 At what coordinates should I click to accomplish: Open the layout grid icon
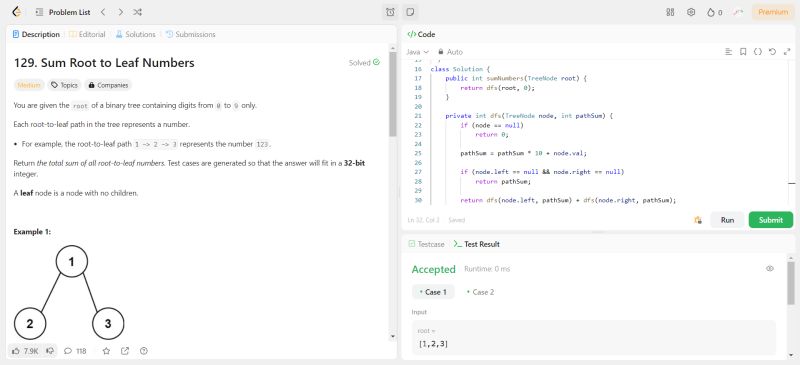click(670, 12)
